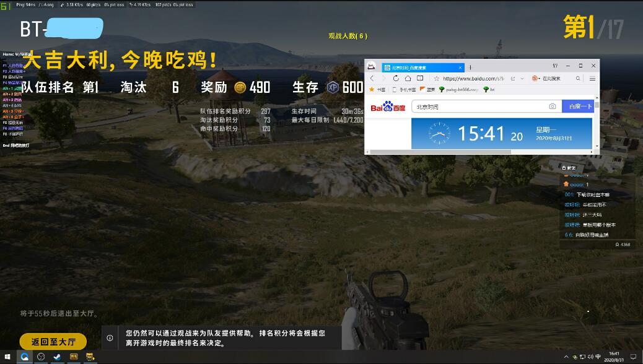Switch input method via 中 indicator
This screenshot has height=364, width=643.
click(x=598, y=357)
